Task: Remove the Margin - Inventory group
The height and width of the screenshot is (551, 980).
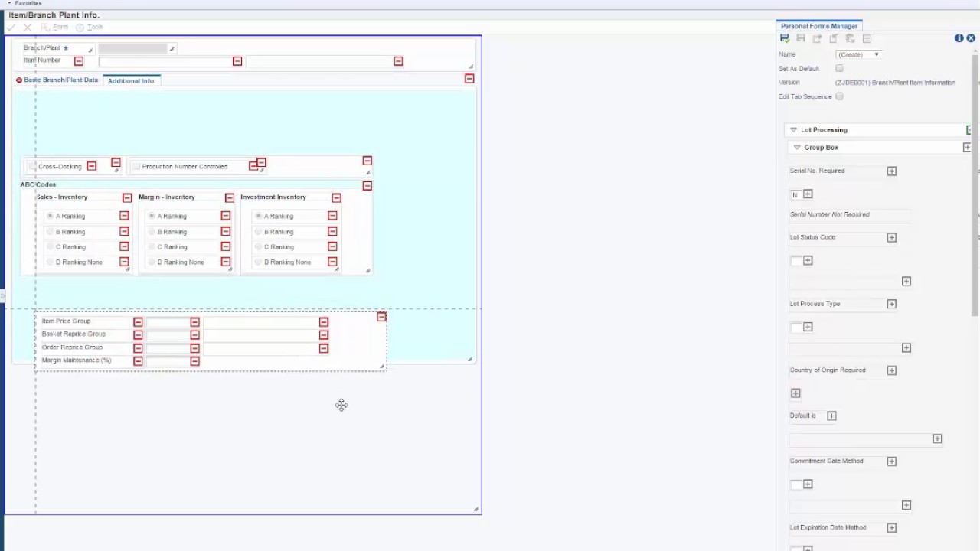Action: (x=230, y=197)
